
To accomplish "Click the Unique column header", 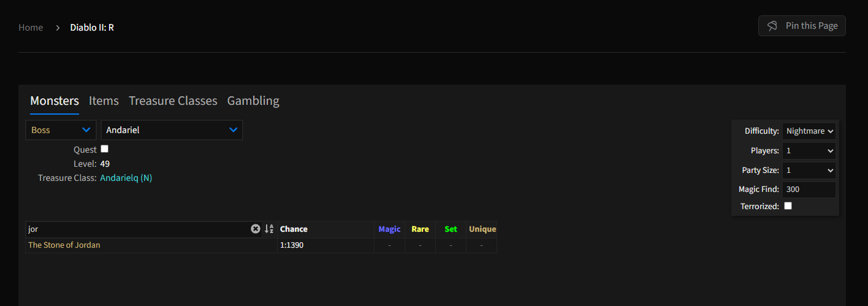I will coord(482,229).
